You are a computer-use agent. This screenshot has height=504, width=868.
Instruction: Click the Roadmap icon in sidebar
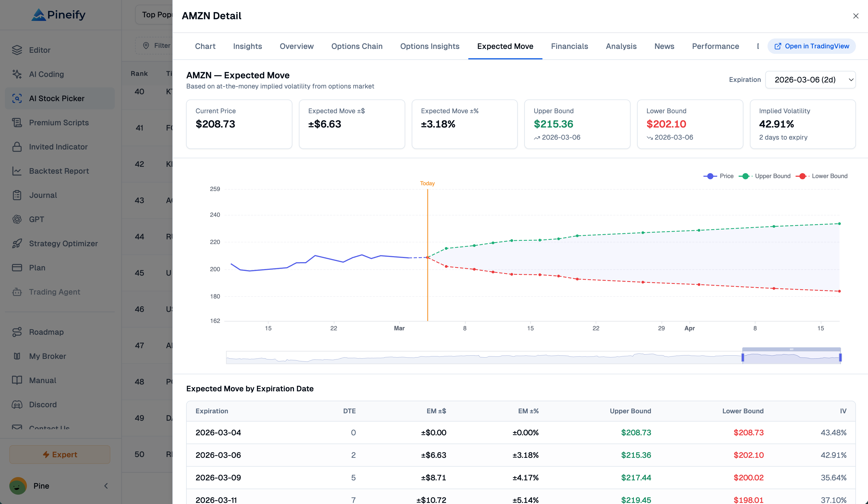coord(17,332)
